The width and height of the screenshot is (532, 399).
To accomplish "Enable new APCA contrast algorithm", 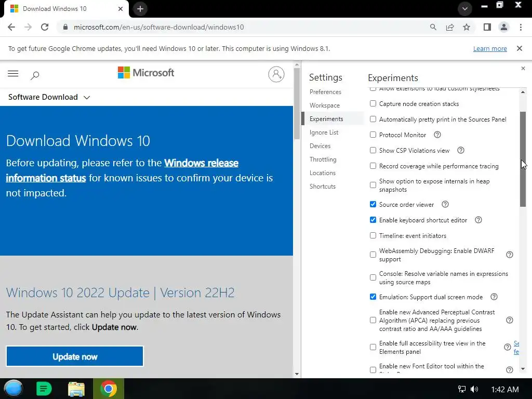I will [373, 320].
